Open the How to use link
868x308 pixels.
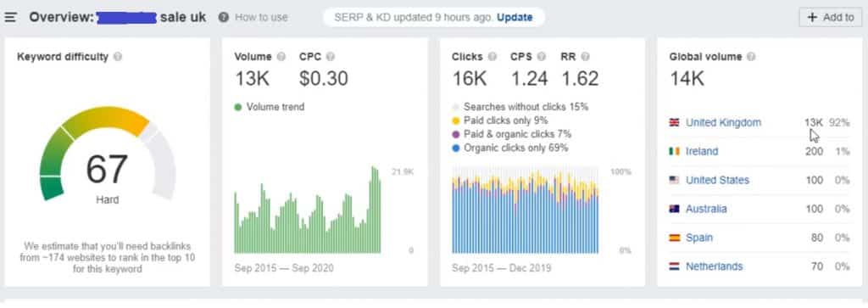261,17
